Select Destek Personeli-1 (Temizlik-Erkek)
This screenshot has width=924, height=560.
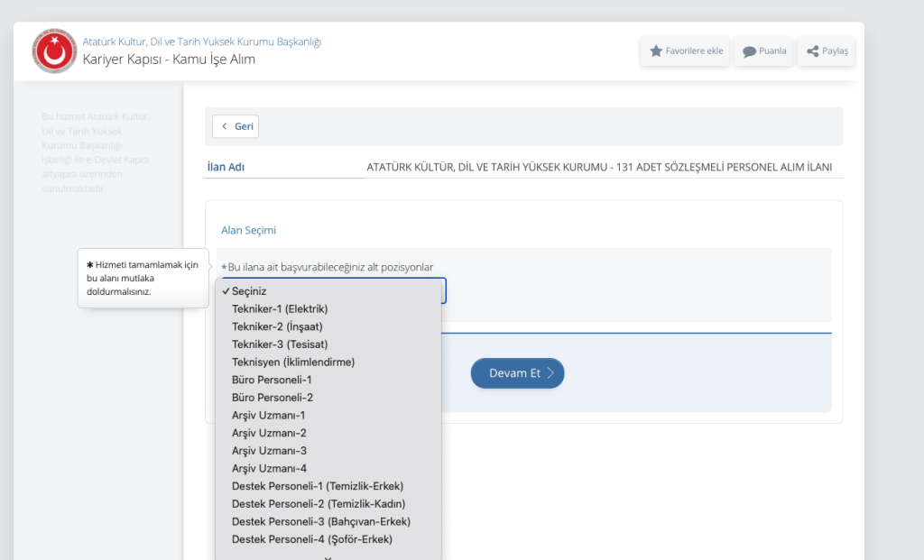(x=317, y=486)
